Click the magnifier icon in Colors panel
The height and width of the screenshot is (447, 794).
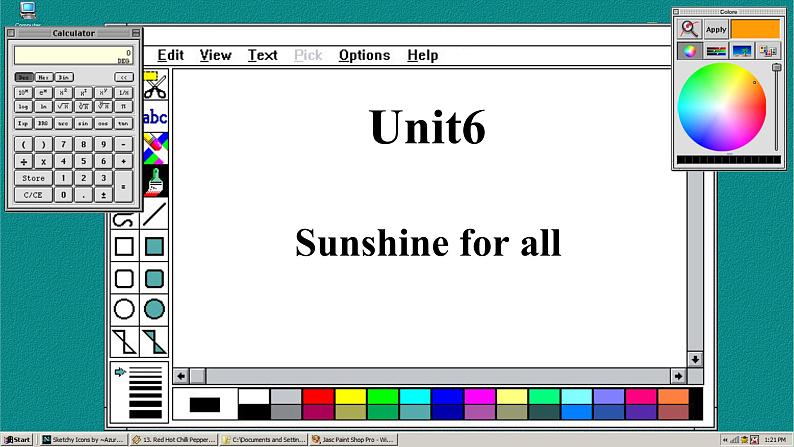[689, 29]
